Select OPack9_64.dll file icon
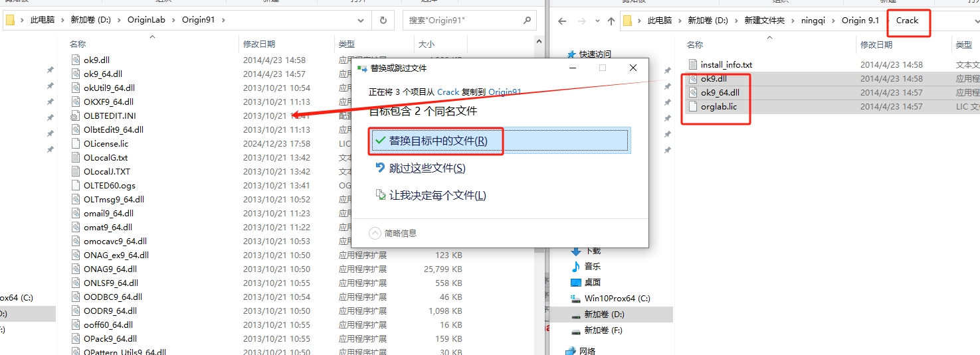Image resolution: width=980 pixels, height=355 pixels. pos(76,338)
